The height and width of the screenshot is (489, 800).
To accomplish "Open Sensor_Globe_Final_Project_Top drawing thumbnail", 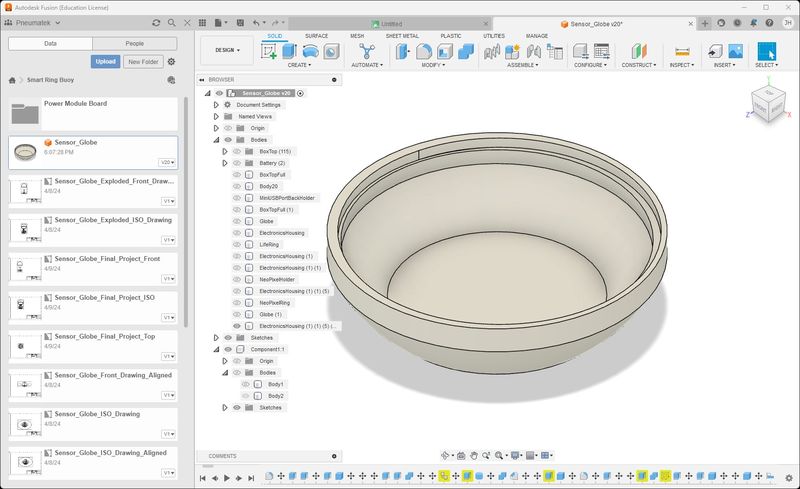I will [x=25, y=347].
